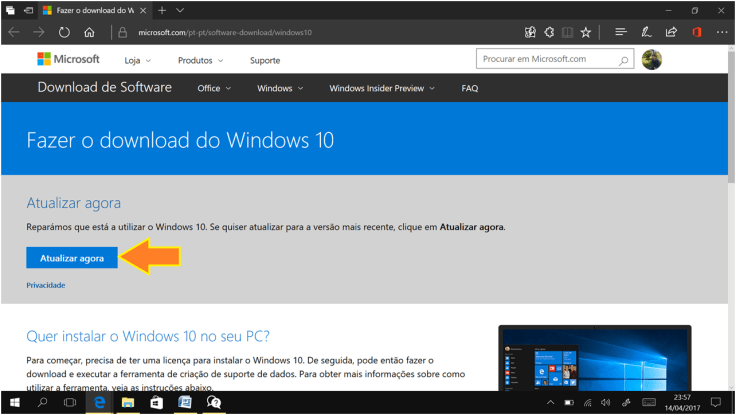Click the Web Note pen icon
Screen dimensions: 736x415
(x=647, y=32)
